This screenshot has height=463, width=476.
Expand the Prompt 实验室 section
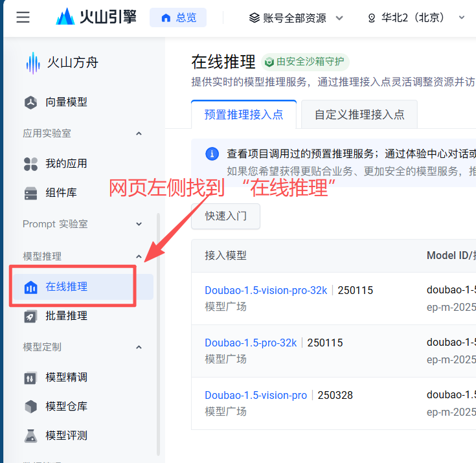139,224
